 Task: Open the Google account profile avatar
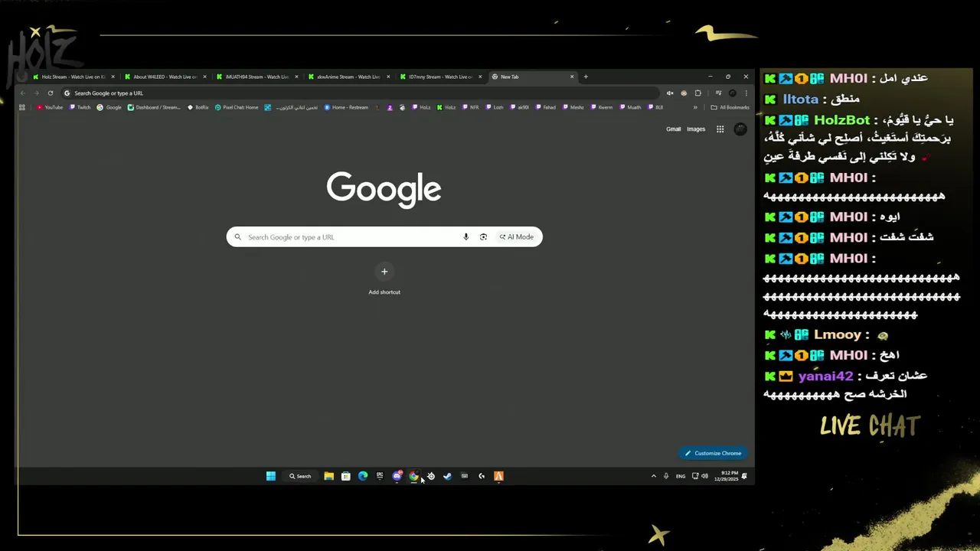(740, 129)
